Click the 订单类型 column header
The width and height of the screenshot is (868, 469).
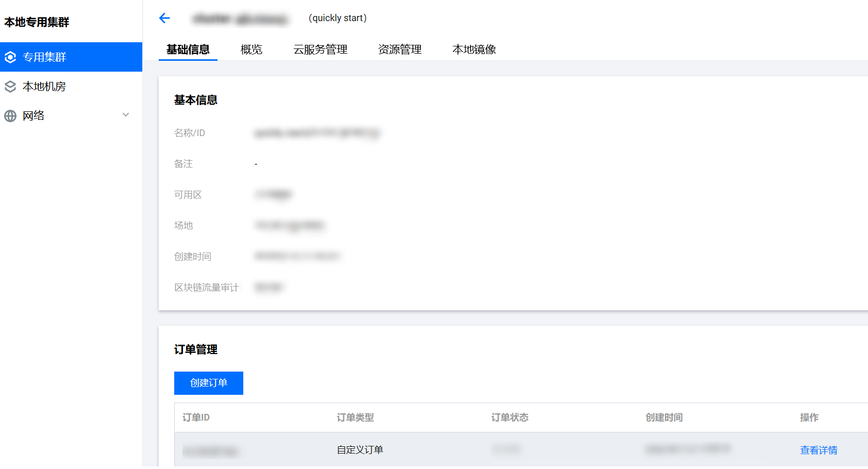[x=355, y=417]
